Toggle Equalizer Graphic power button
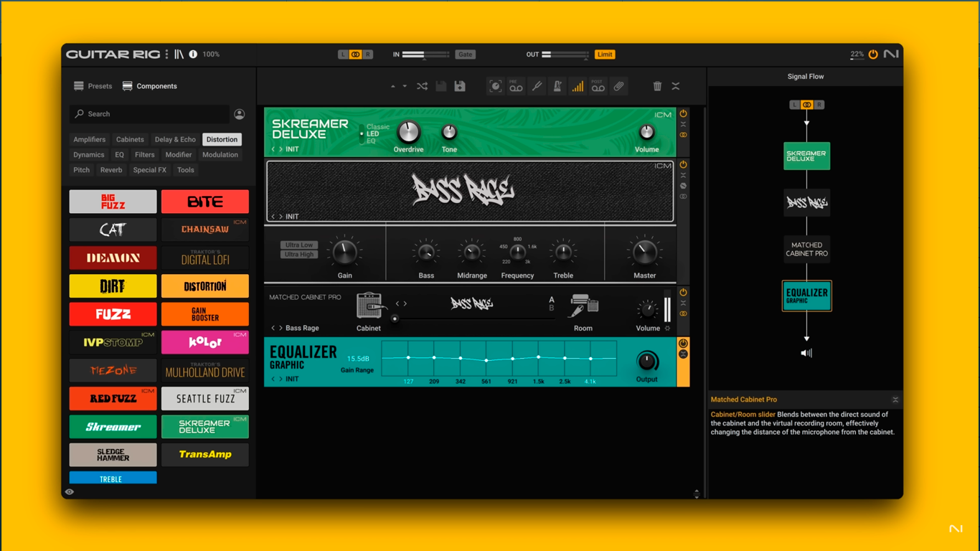This screenshot has width=980, height=551. pyautogui.click(x=683, y=344)
